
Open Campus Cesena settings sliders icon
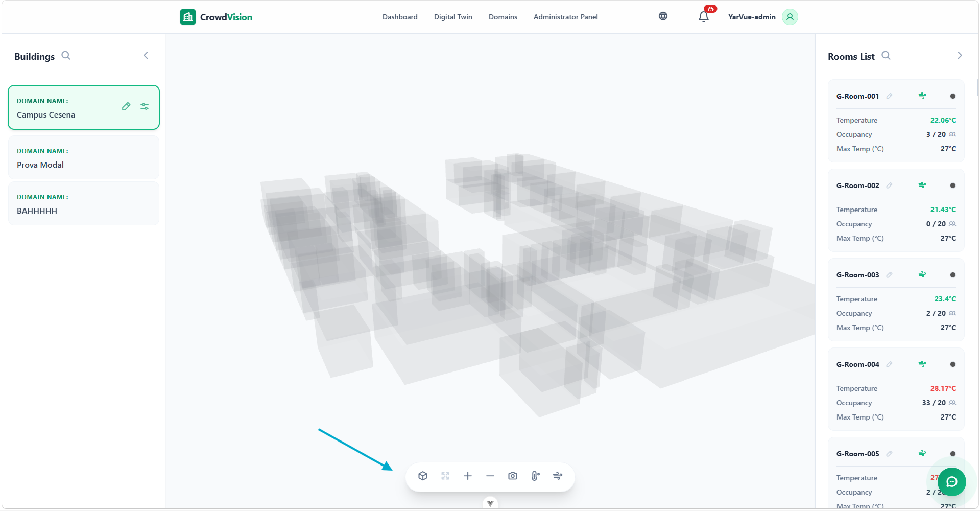[x=145, y=106]
